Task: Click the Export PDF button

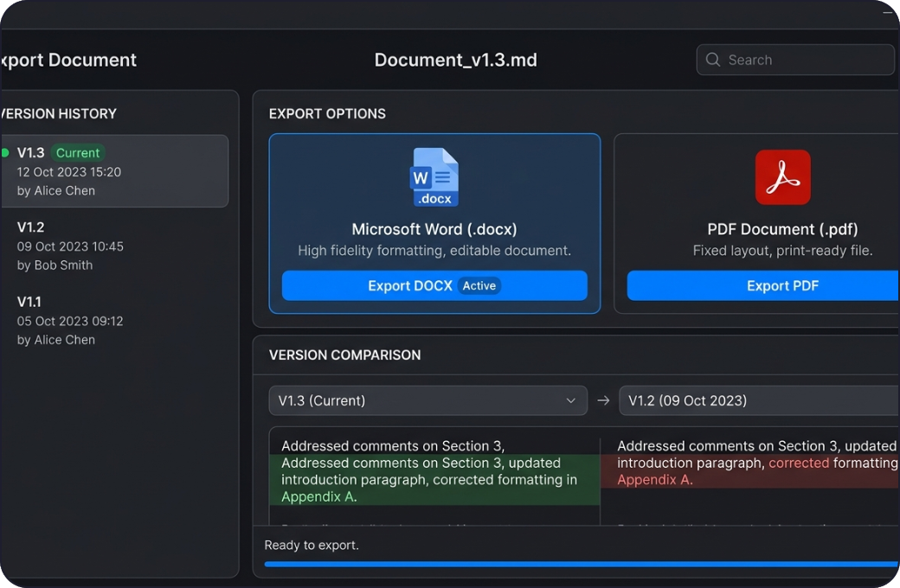Action: click(x=781, y=285)
